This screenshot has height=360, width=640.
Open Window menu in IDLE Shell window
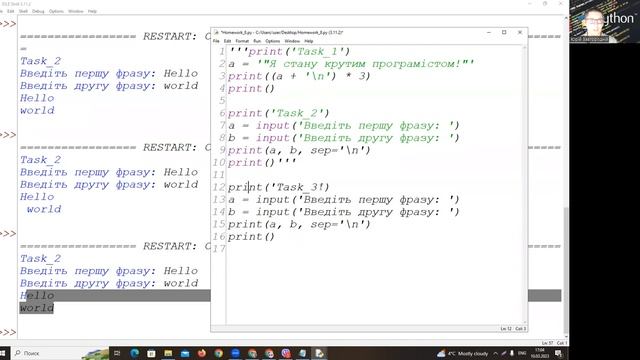76,11
